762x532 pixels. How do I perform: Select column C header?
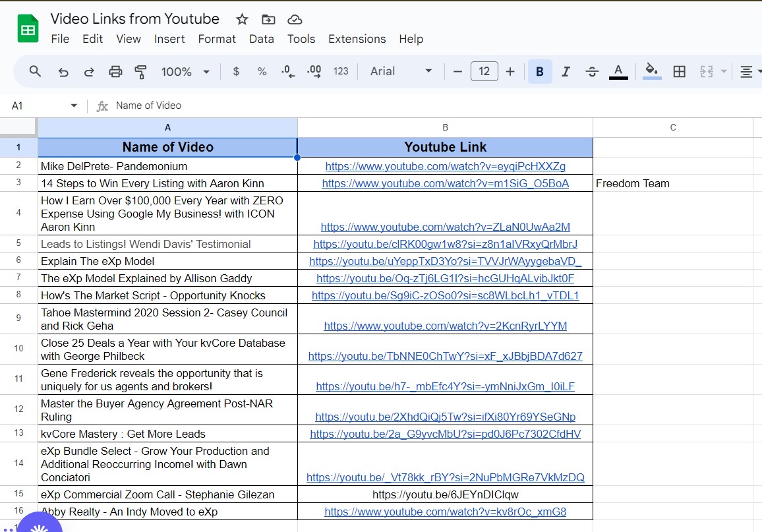coord(673,127)
